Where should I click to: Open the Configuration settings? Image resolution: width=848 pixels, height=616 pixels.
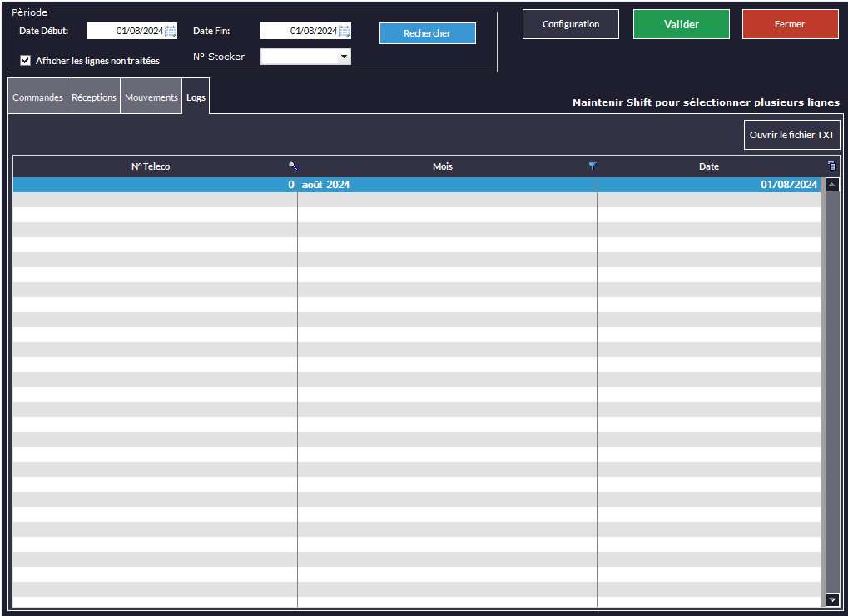(x=570, y=24)
